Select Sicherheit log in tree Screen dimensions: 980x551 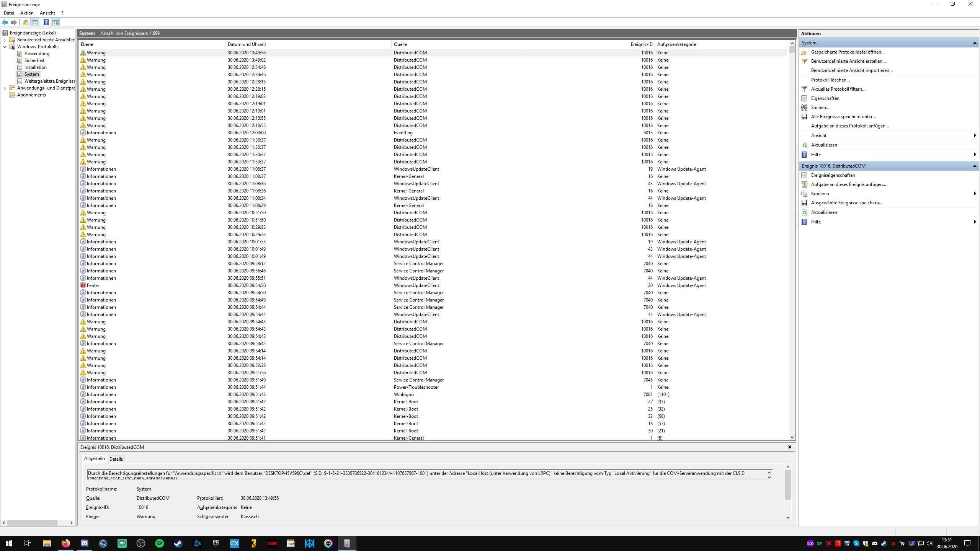click(34, 60)
